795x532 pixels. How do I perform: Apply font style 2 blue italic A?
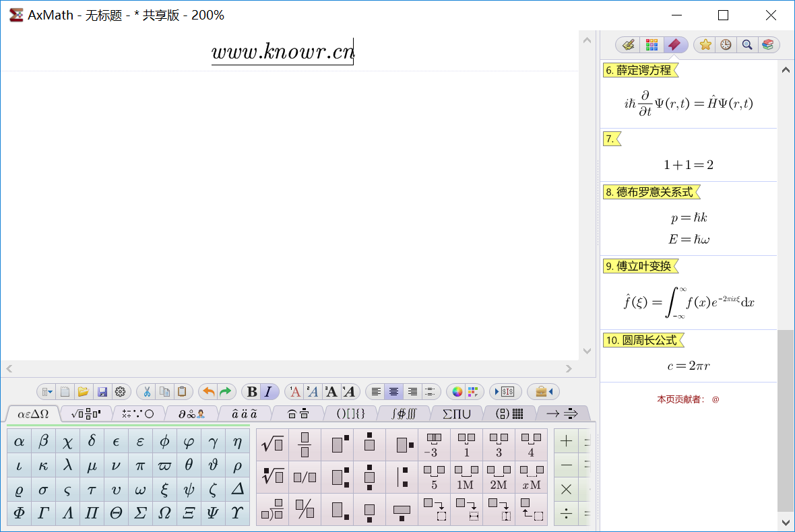[313, 392]
